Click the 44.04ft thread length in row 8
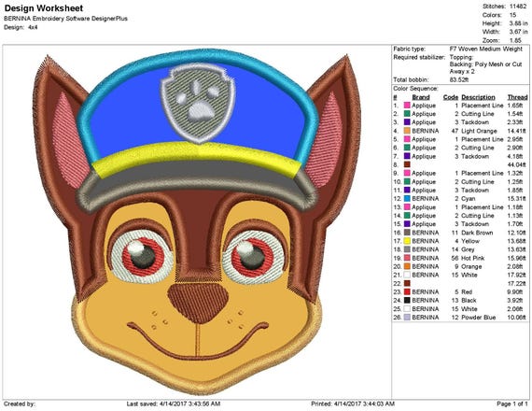Image resolution: width=532 pixels, height=411 pixels. pyautogui.click(x=516, y=164)
